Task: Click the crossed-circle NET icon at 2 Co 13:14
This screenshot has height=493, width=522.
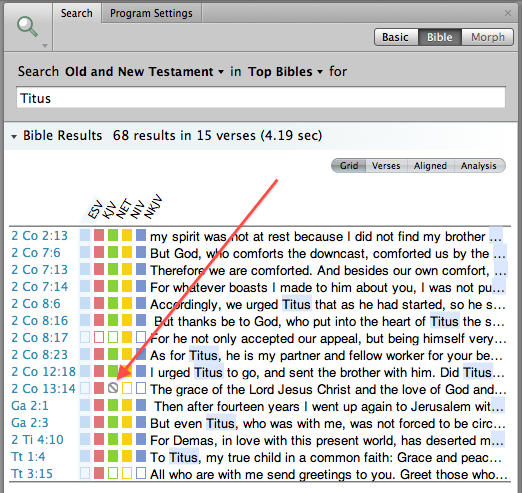Action: tap(113, 388)
